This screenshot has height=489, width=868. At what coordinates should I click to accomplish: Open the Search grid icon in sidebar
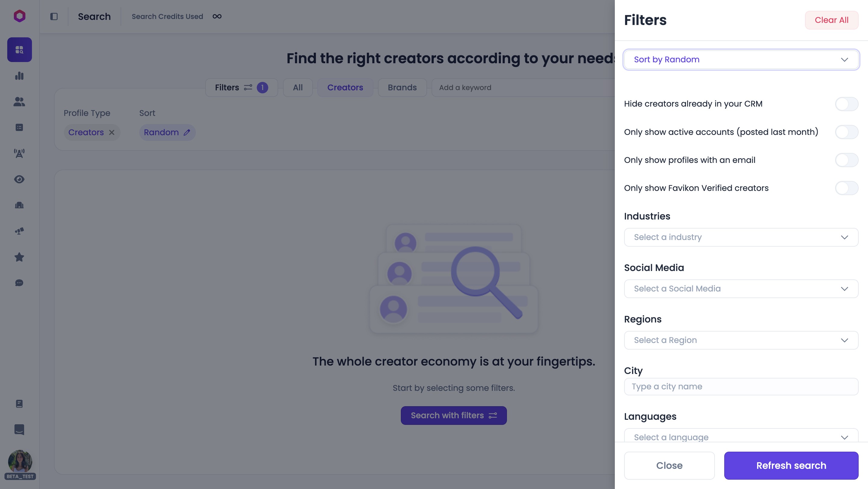click(20, 49)
